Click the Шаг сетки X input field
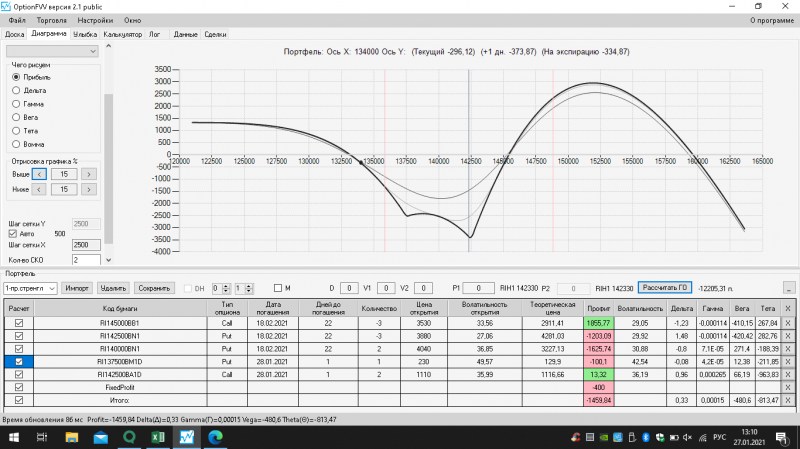800x449 pixels. pyautogui.click(x=86, y=245)
